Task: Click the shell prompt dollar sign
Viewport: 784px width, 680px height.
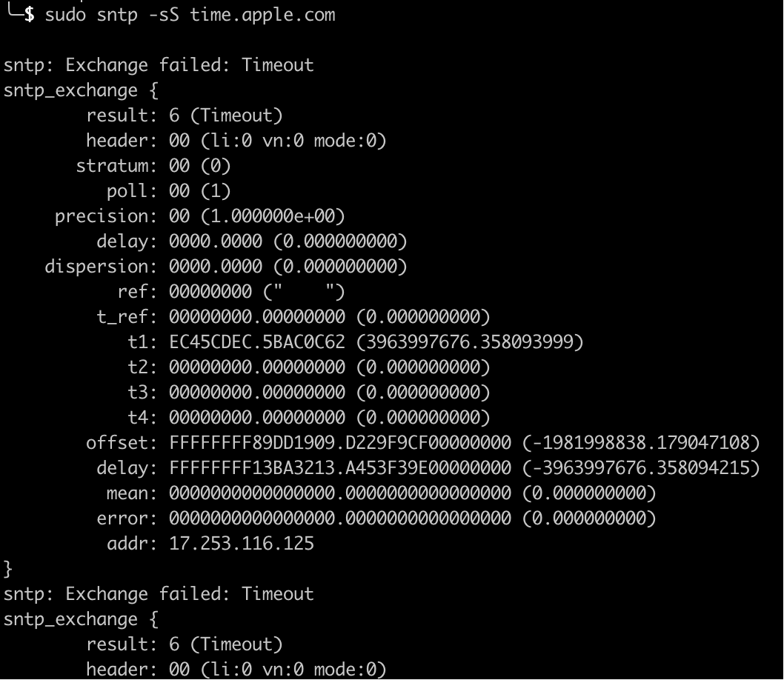Action: click(29, 15)
